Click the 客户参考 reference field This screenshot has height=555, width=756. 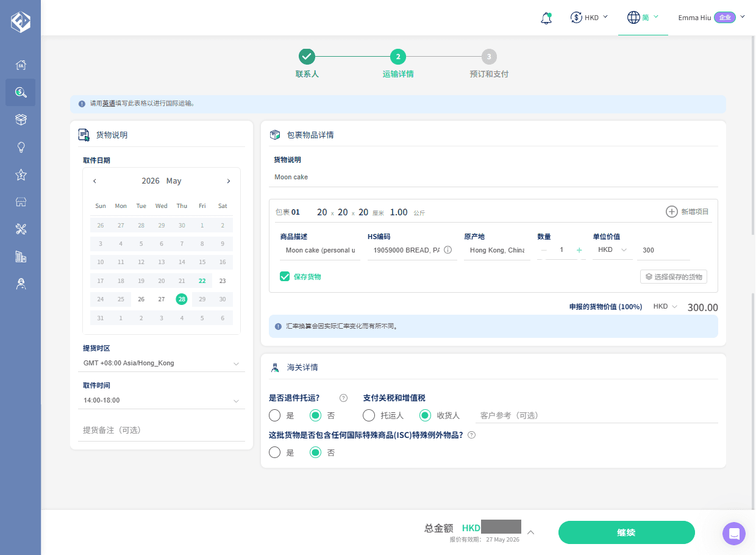596,415
